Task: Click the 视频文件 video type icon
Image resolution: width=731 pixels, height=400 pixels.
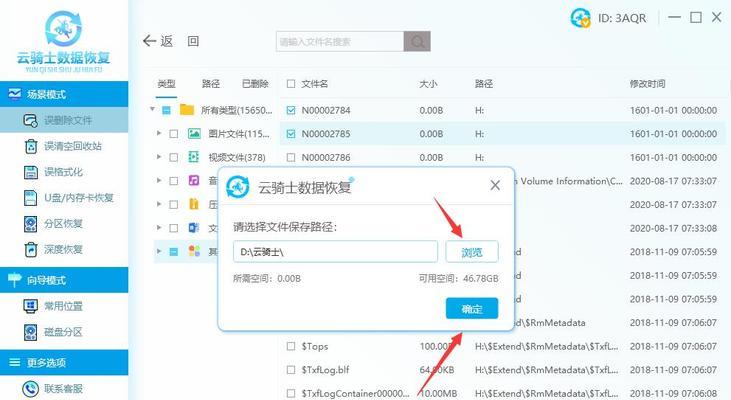Action: click(x=193, y=157)
